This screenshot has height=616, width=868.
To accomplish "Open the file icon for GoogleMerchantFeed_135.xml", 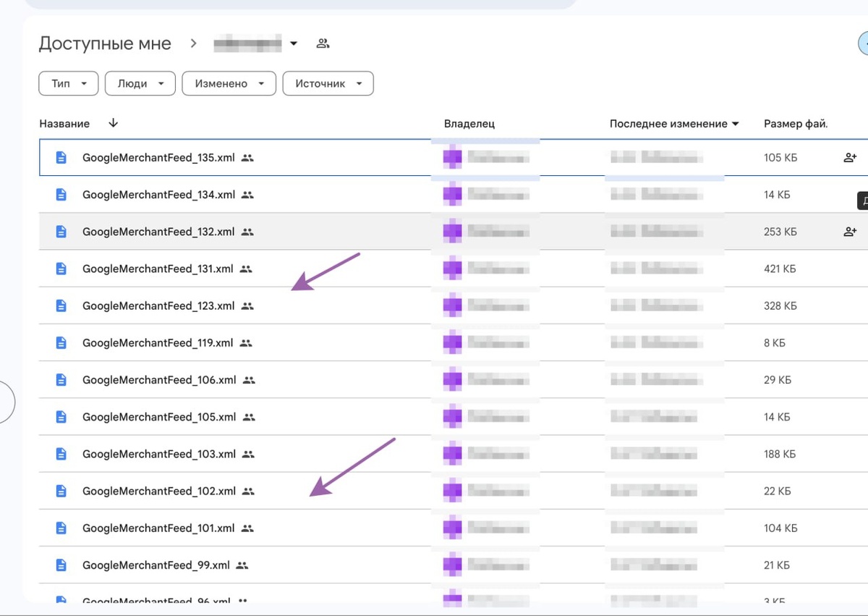I will (x=61, y=157).
